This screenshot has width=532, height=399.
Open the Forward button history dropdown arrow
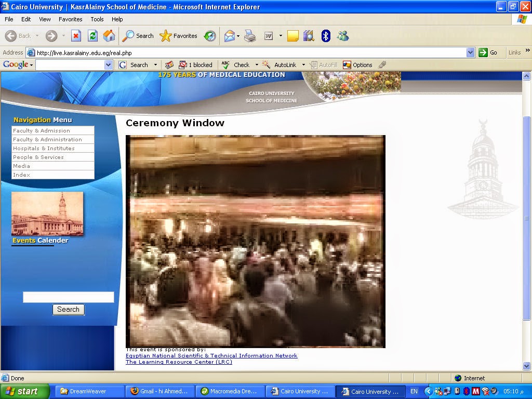(63, 36)
